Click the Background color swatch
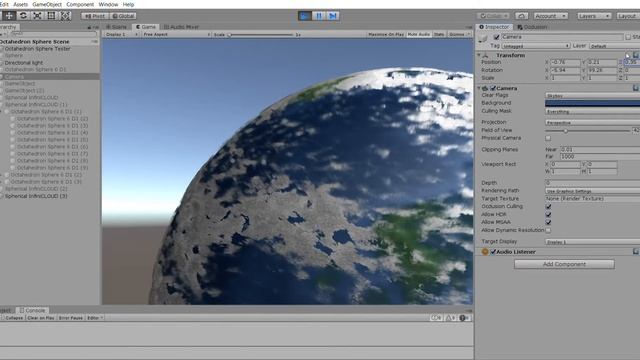640x360 pixels. [592, 103]
